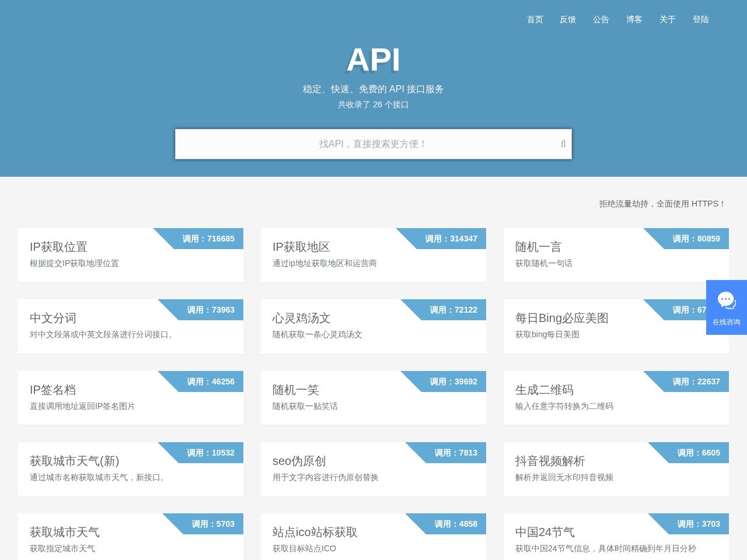Click the large API logo heading

[373, 59]
